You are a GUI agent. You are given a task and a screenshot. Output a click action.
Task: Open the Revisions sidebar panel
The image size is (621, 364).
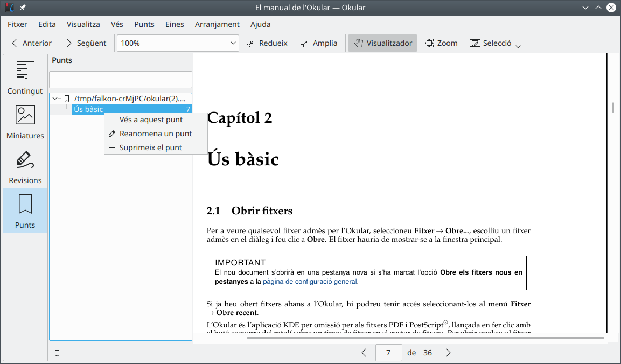(25, 166)
